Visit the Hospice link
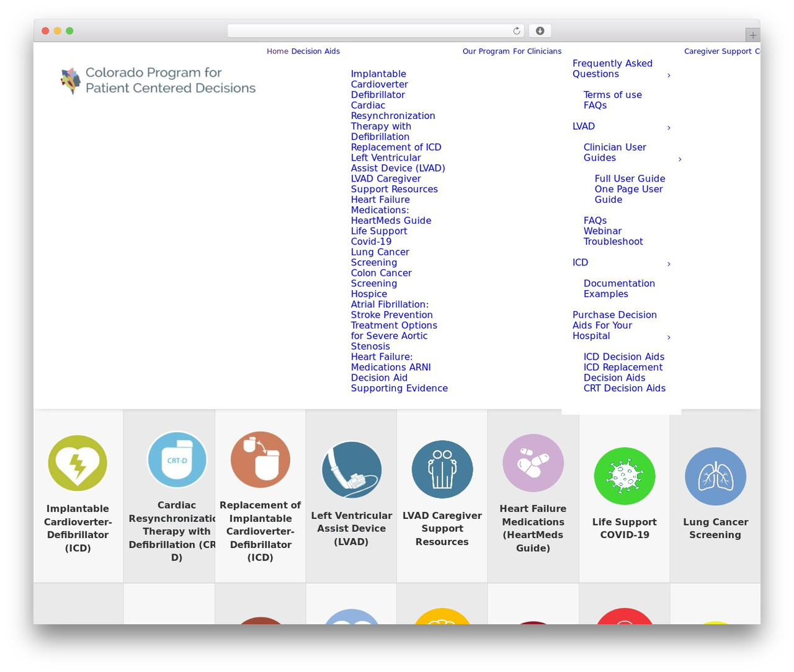This screenshot has height=672, width=794. coord(369,294)
